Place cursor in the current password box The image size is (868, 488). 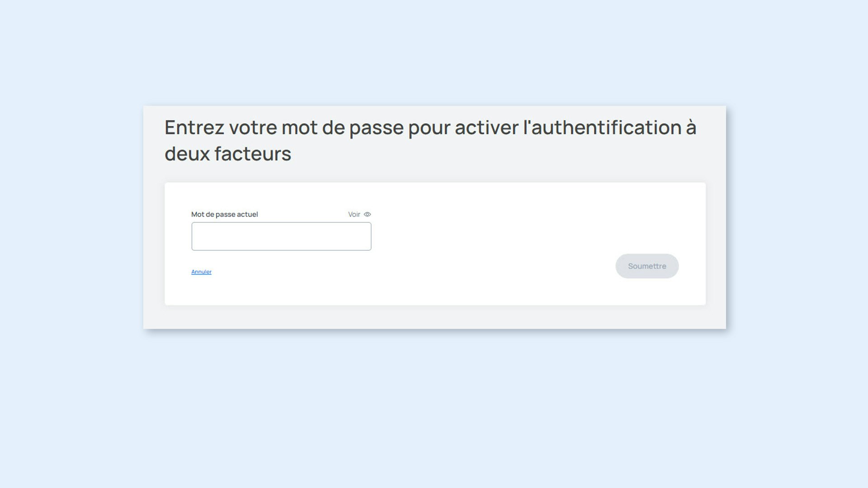pos(281,236)
